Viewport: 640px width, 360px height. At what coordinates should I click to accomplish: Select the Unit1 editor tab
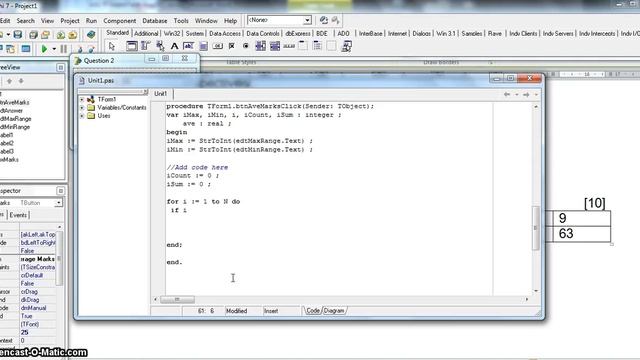[x=160, y=94]
